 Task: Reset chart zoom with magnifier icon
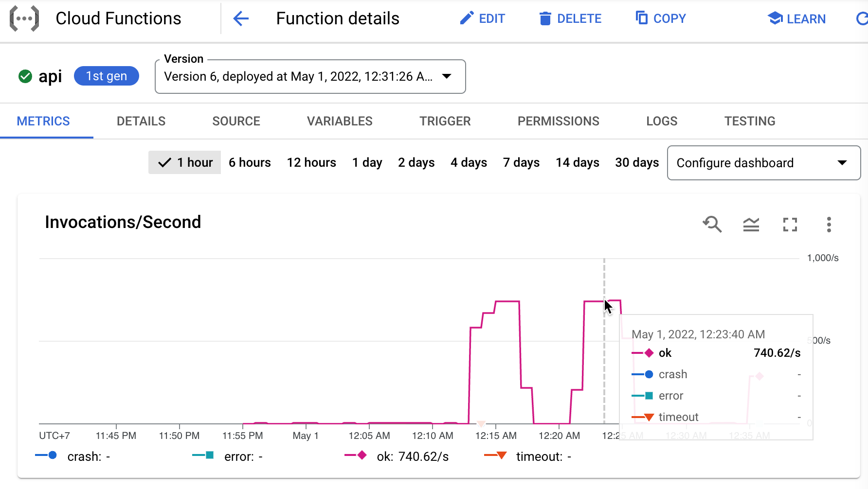pyautogui.click(x=712, y=224)
